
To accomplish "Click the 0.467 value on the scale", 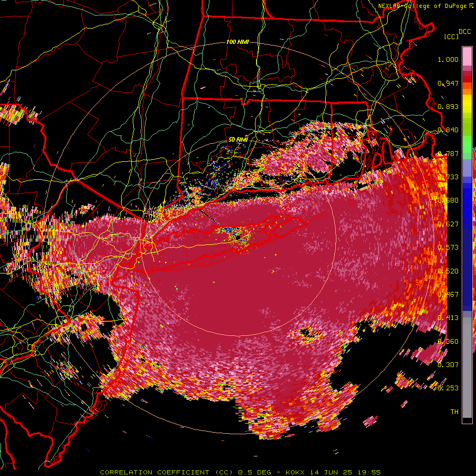I will click(x=448, y=295).
